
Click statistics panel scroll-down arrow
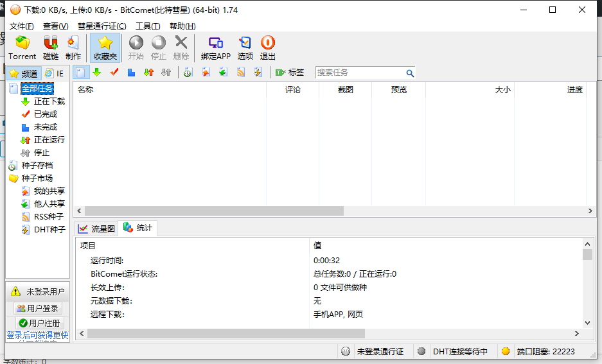click(x=587, y=323)
